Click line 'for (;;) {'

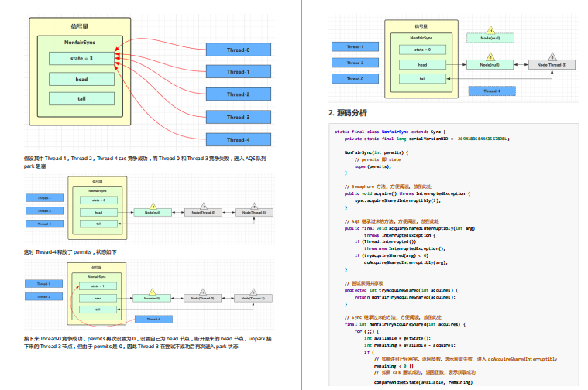point(366,331)
